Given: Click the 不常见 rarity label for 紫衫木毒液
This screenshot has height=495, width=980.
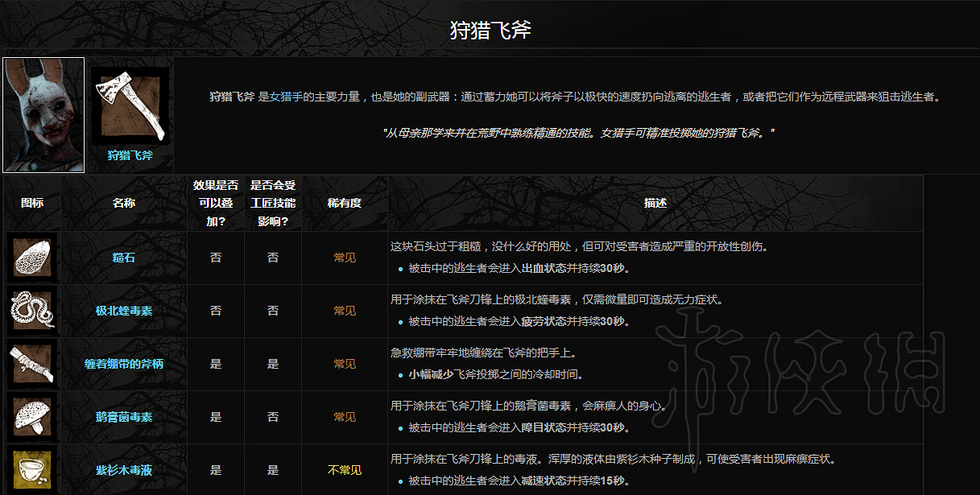Looking at the screenshot, I should click(x=344, y=469).
